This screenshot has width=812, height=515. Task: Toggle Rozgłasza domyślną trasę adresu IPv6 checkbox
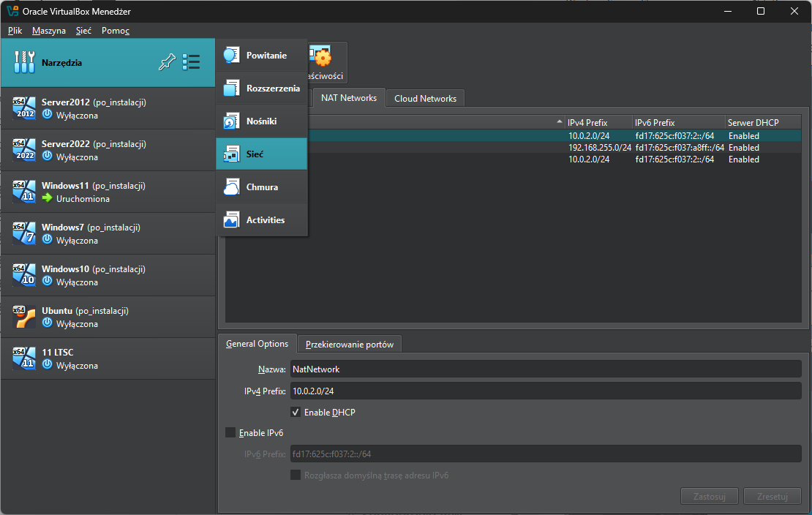coord(296,475)
